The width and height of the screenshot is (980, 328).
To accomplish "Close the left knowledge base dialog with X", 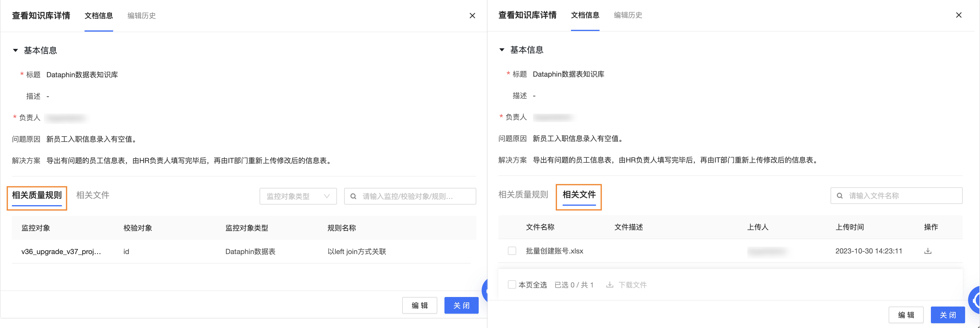I will [472, 16].
